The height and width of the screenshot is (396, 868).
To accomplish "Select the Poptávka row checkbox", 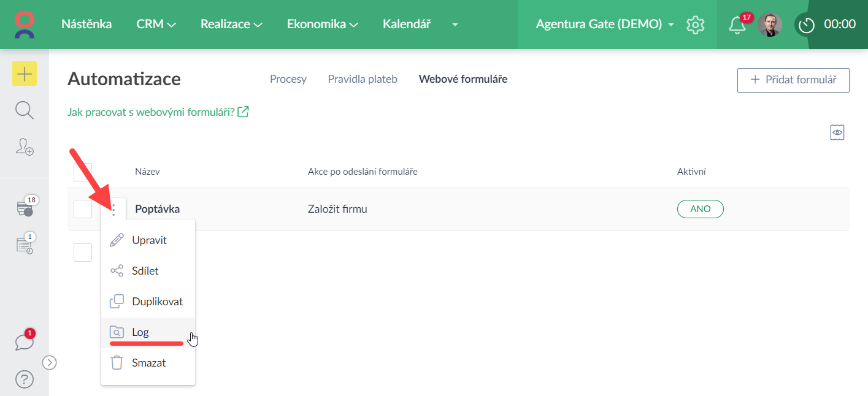I will 83,209.
